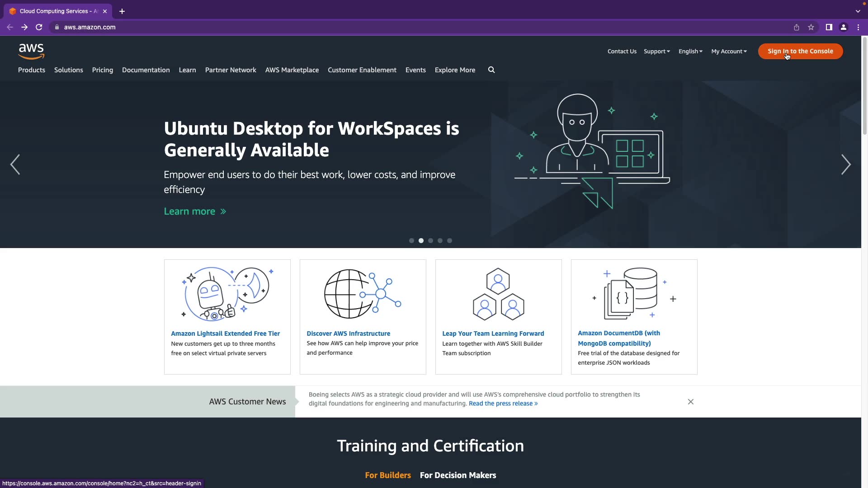The height and width of the screenshot is (488, 868).
Task: Go to next carousel slide arrow
Action: pos(845,164)
